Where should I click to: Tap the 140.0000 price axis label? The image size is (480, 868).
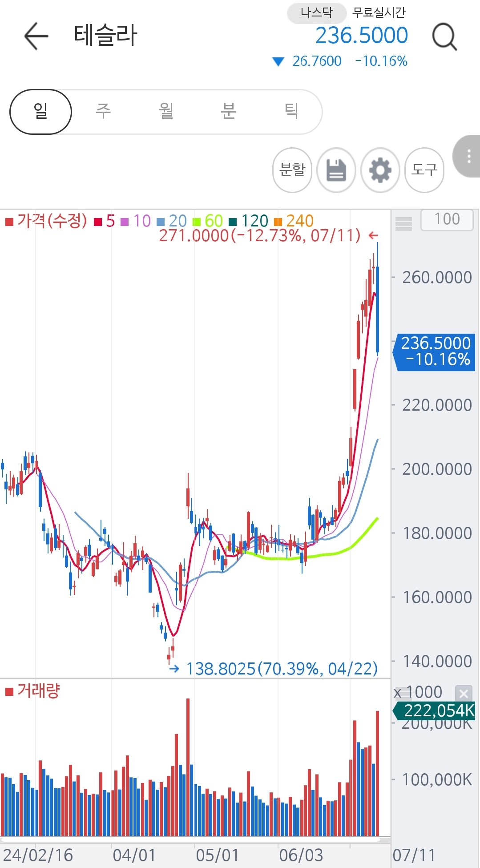(437, 662)
